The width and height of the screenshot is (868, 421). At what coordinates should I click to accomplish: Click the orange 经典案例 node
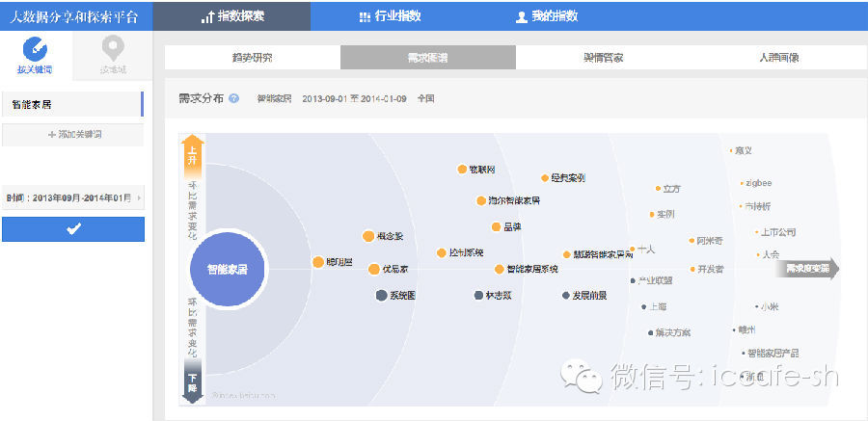(x=545, y=178)
